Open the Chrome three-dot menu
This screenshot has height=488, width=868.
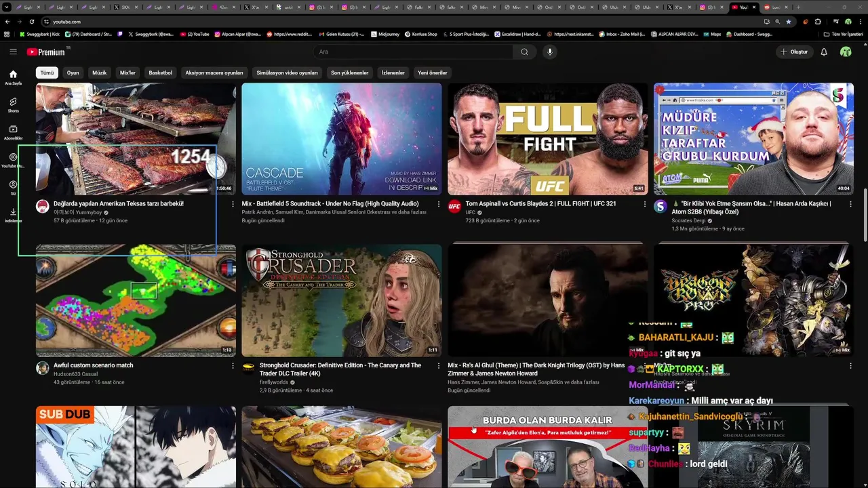pyautogui.click(x=860, y=22)
